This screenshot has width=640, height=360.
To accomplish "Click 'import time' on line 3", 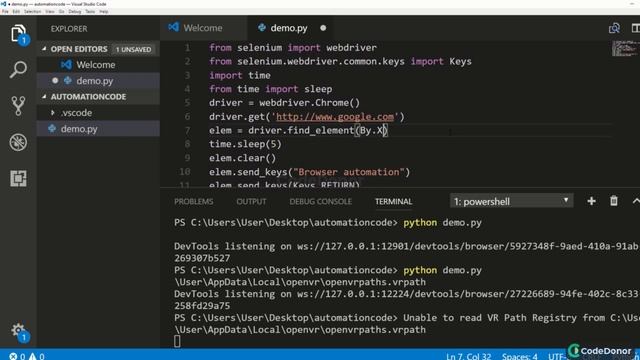I will click(x=240, y=76).
